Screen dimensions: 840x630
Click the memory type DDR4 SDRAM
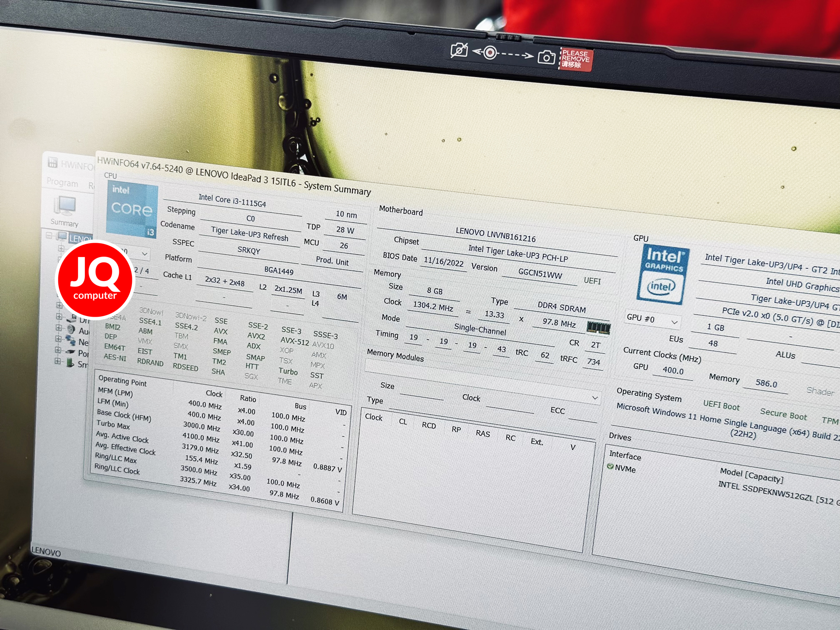(x=562, y=307)
